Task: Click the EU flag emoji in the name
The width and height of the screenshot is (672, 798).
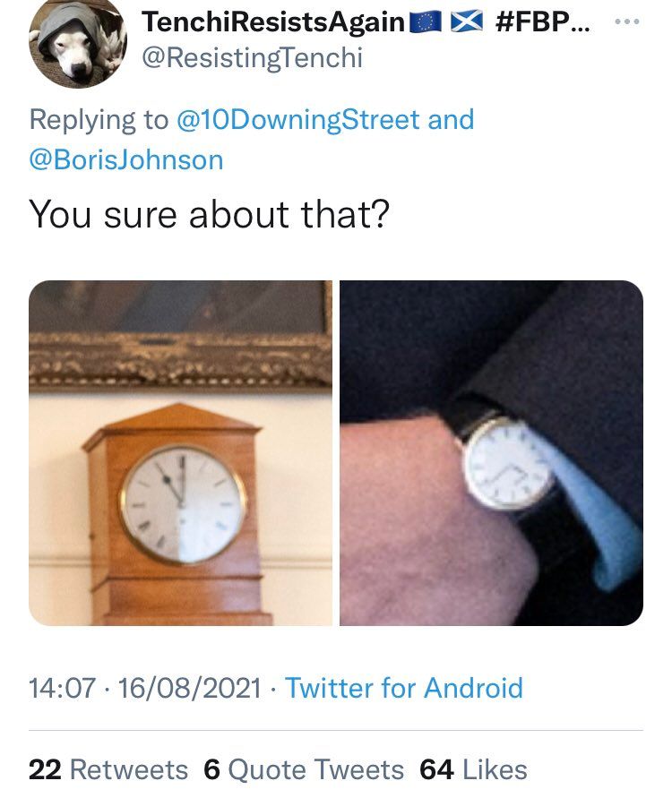Action: click(426, 22)
